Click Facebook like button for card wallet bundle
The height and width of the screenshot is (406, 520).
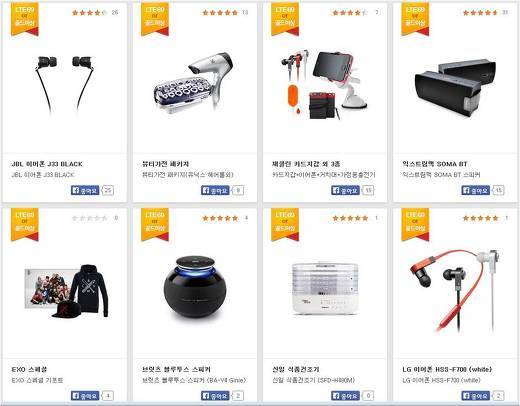pyautogui.click(x=345, y=190)
